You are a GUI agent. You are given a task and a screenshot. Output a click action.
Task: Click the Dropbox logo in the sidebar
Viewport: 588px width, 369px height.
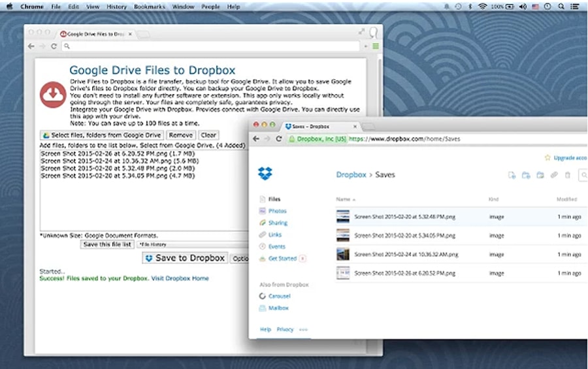(265, 174)
